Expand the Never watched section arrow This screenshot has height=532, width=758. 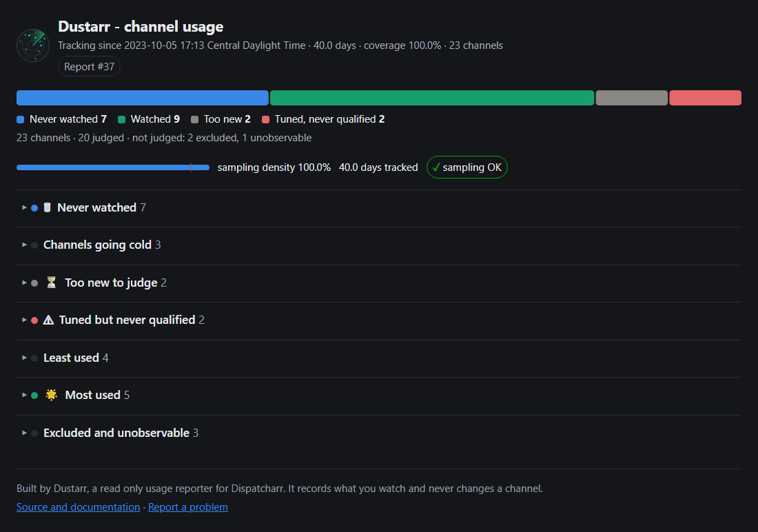coord(24,207)
